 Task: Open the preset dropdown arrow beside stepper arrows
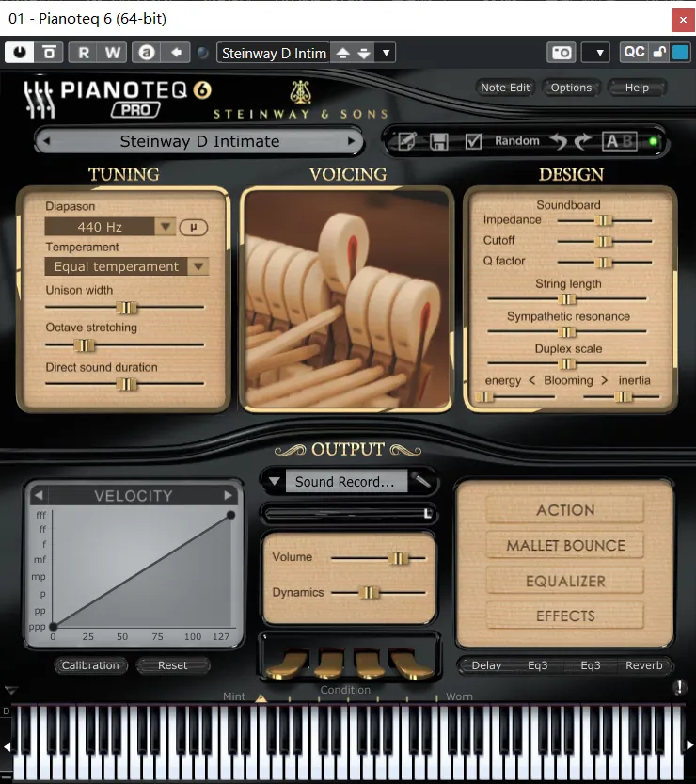tap(386, 53)
